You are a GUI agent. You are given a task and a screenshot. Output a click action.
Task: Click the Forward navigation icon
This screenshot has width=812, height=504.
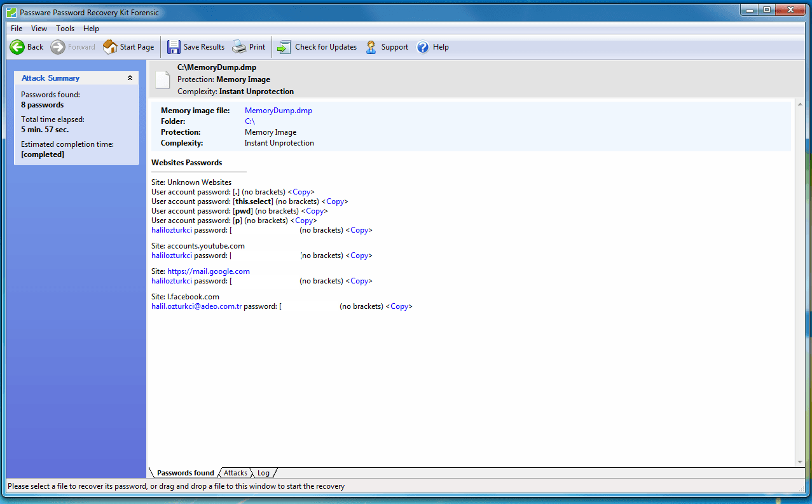click(x=57, y=46)
